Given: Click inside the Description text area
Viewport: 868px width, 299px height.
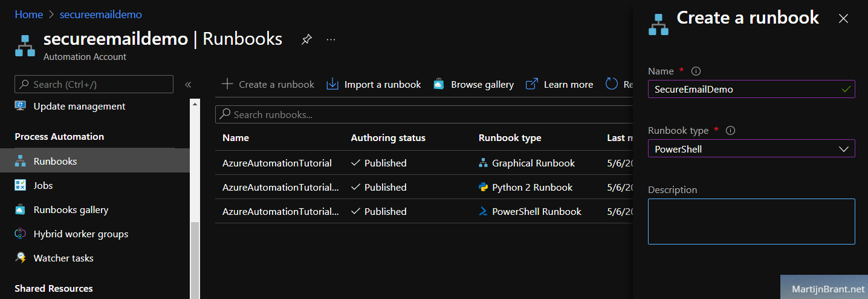Looking at the screenshot, I should 751,222.
